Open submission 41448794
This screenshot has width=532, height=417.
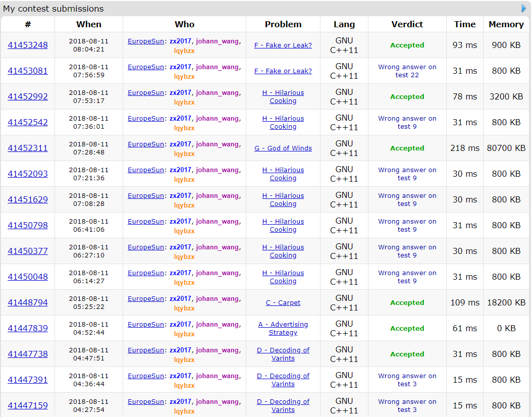[x=28, y=302]
